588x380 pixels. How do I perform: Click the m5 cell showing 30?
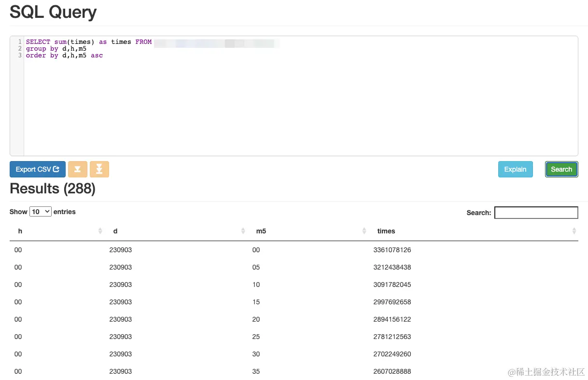pos(256,354)
